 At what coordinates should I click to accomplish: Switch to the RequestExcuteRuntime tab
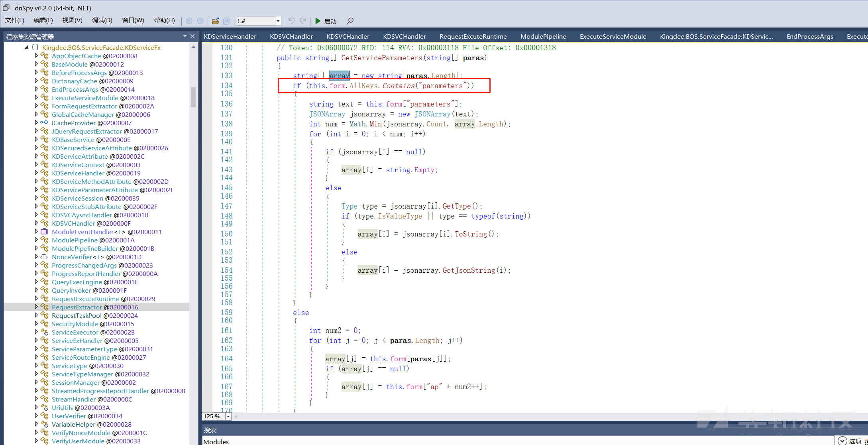(x=473, y=36)
